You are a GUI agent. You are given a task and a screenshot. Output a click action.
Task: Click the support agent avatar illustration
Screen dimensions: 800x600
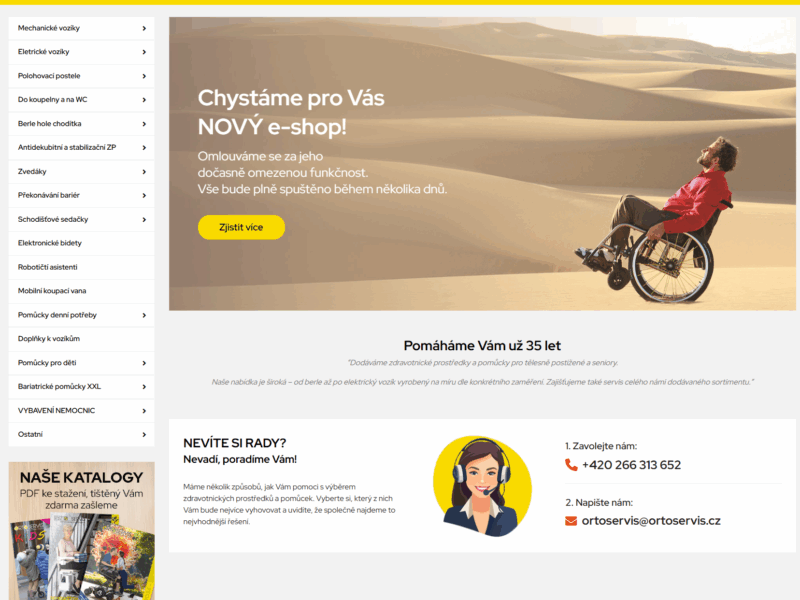tap(482, 486)
